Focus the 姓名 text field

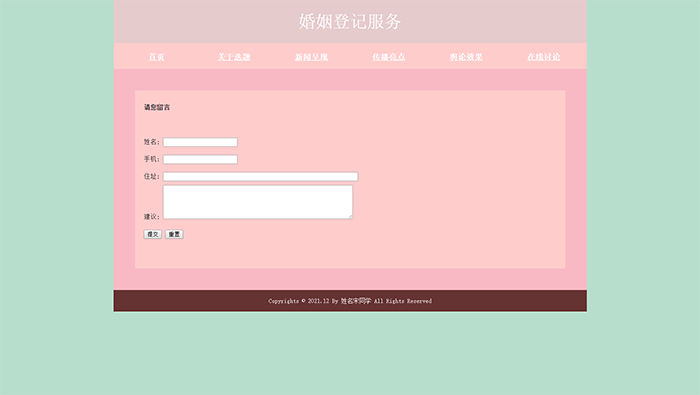pos(200,142)
